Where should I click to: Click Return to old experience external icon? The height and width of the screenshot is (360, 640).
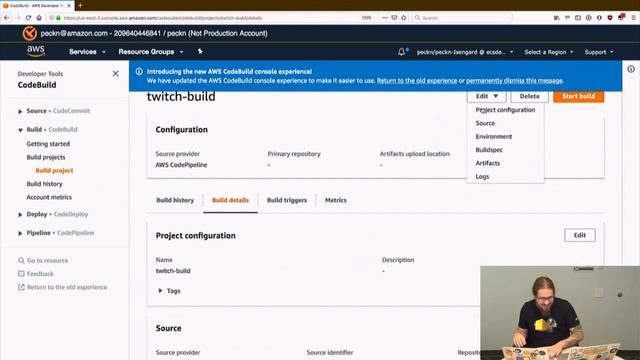[21, 287]
